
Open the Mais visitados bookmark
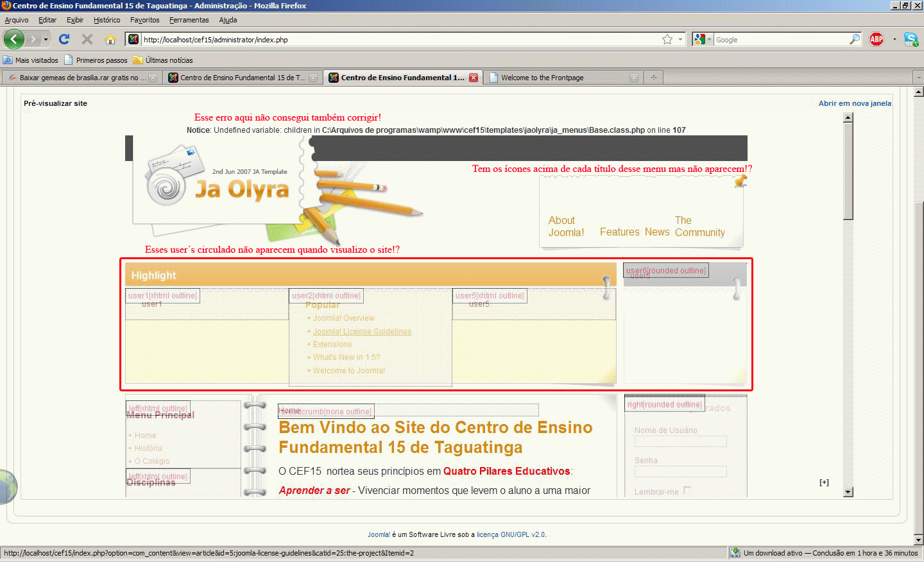(x=31, y=60)
